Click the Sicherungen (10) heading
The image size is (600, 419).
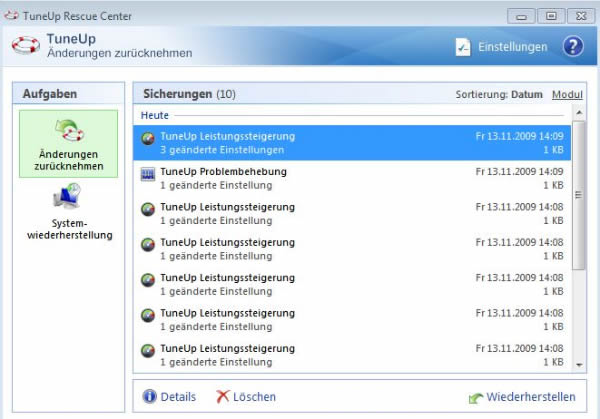189,94
